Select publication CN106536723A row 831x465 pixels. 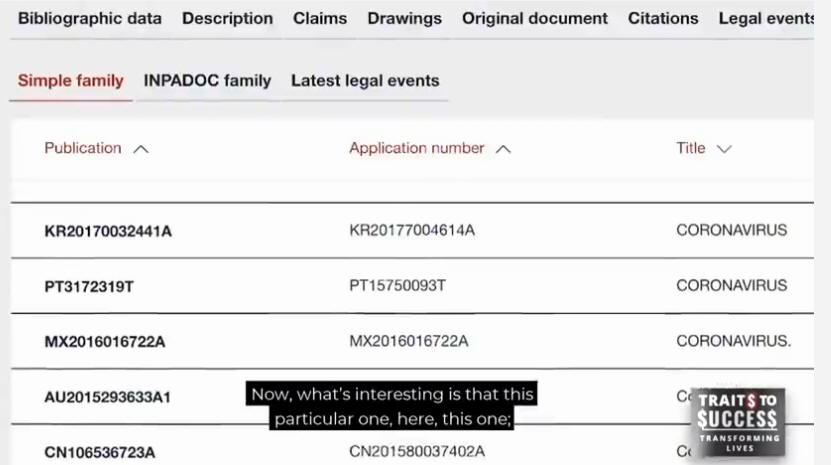(x=100, y=452)
